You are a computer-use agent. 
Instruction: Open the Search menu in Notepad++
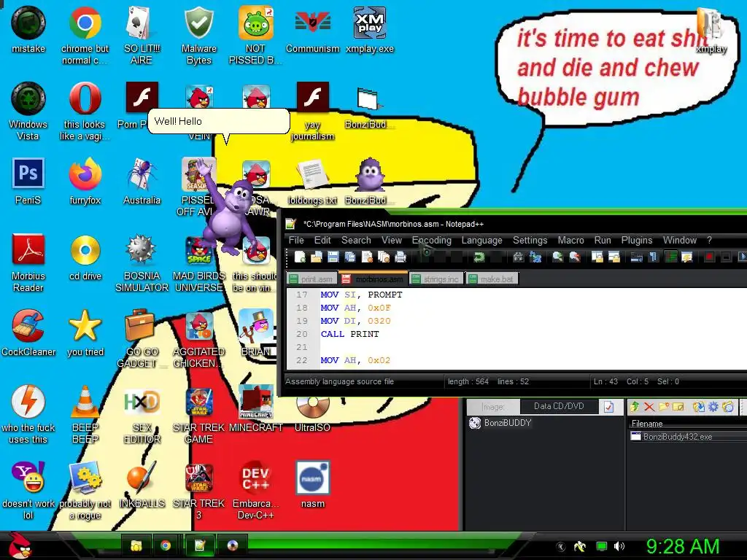356,240
